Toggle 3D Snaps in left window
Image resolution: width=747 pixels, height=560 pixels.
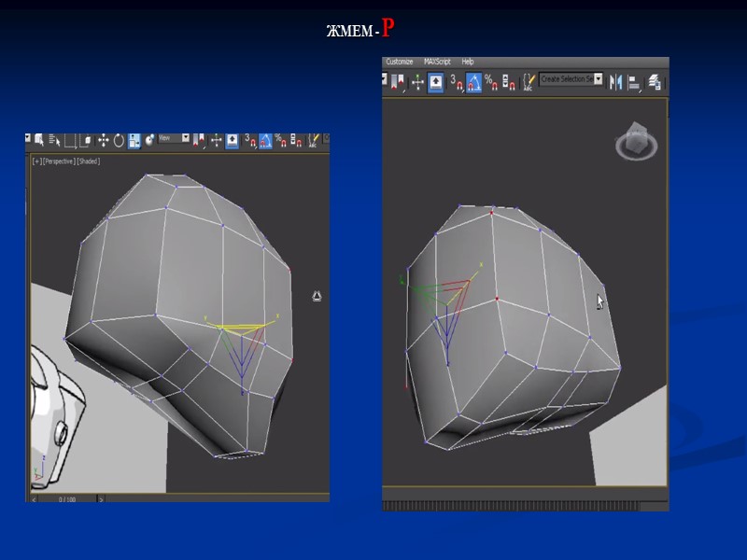250,141
